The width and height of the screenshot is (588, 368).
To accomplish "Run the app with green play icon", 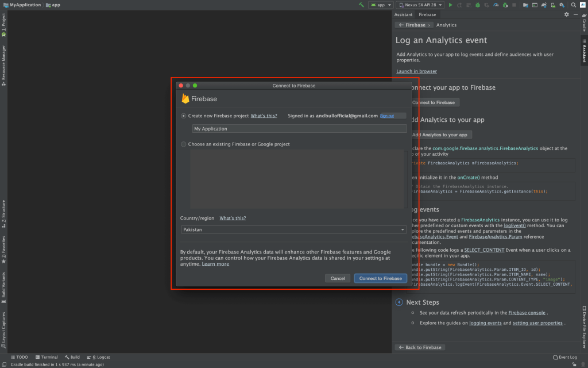I will pos(450,5).
